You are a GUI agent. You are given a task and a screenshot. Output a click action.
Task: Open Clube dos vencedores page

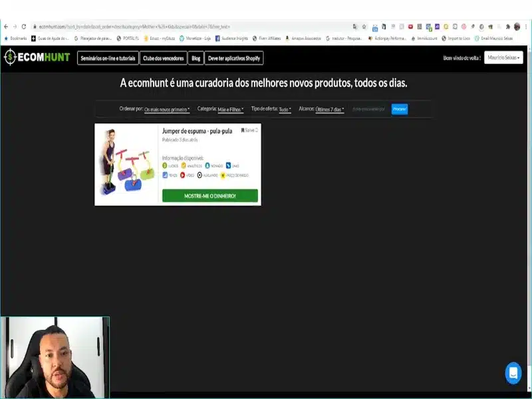click(x=163, y=58)
